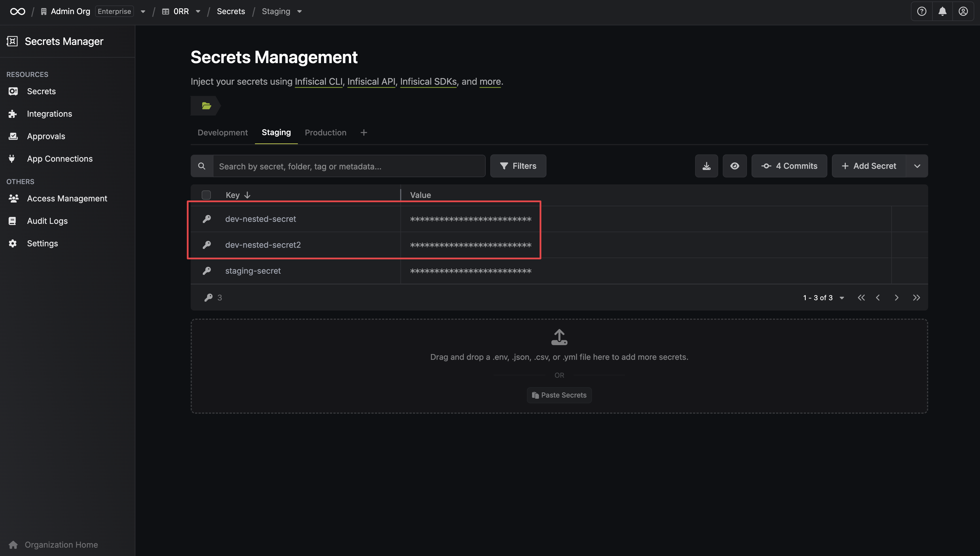Follow the Infisical CLI link
This screenshot has height=556, width=980.
coord(318,82)
